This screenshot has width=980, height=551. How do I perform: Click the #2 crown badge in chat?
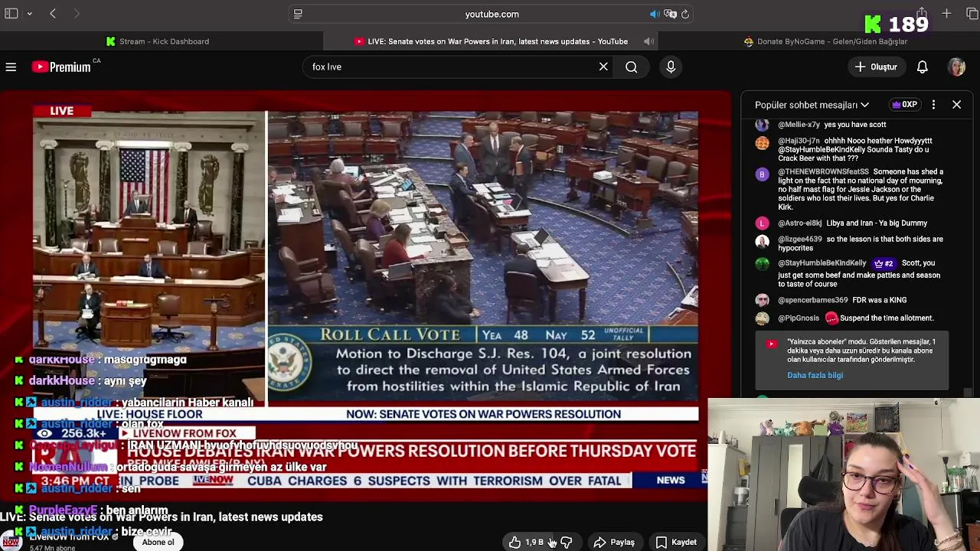(x=884, y=263)
